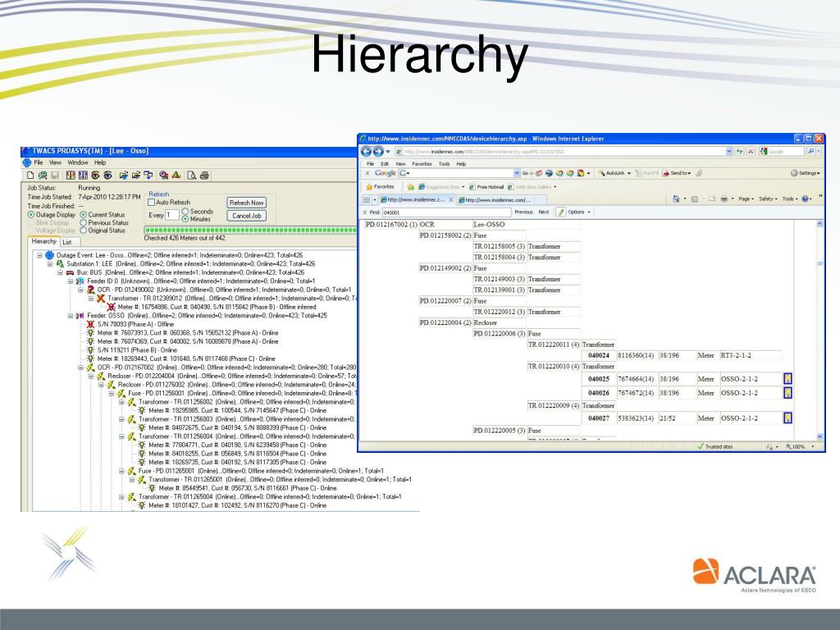Click the Substation 1: LEE tree icon
The width and height of the screenshot is (840, 630).
[60, 264]
